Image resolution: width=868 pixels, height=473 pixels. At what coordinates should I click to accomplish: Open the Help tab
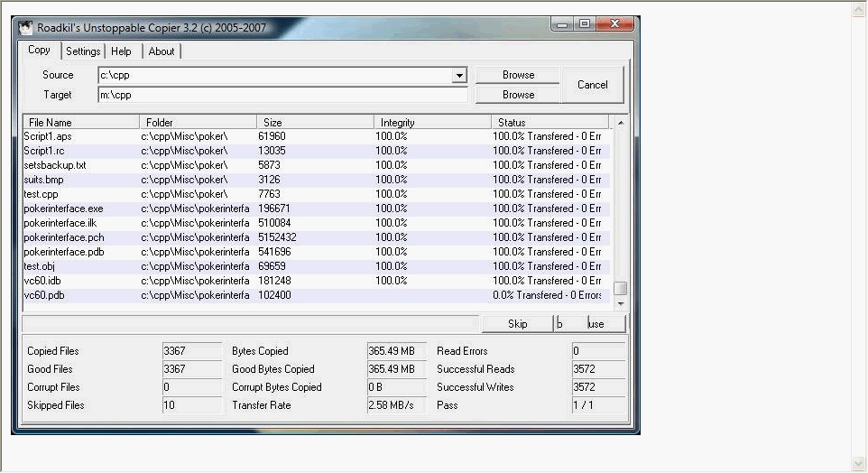coord(121,51)
